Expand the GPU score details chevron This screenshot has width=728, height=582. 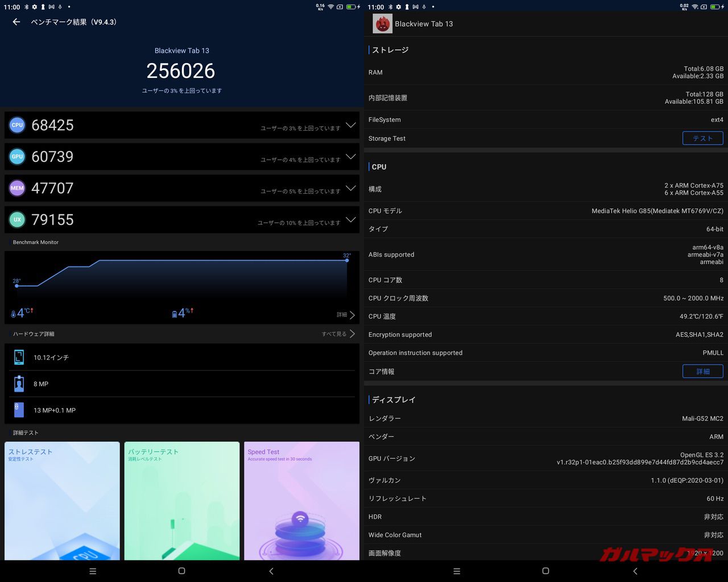coord(351,157)
